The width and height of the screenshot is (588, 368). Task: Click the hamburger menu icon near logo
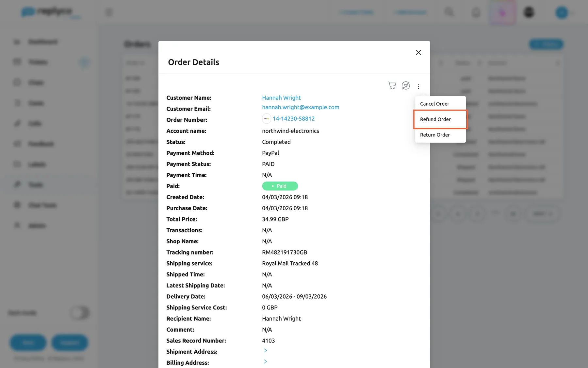[x=109, y=12]
